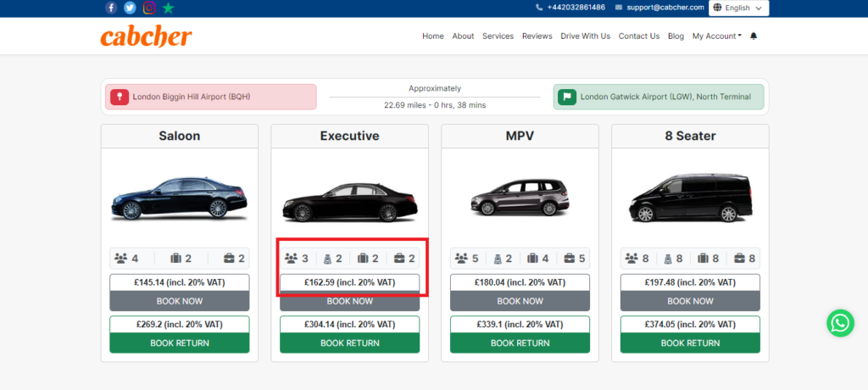This screenshot has width=868, height=390.
Task: Click the notification bell icon
Action: click(754, 36)
